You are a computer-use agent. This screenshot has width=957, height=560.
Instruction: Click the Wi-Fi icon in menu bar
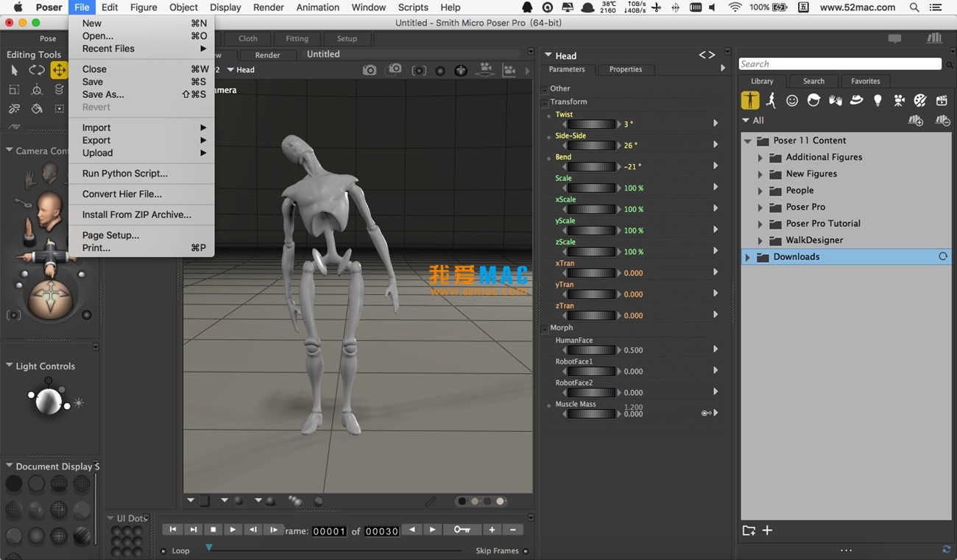point(735,7)
